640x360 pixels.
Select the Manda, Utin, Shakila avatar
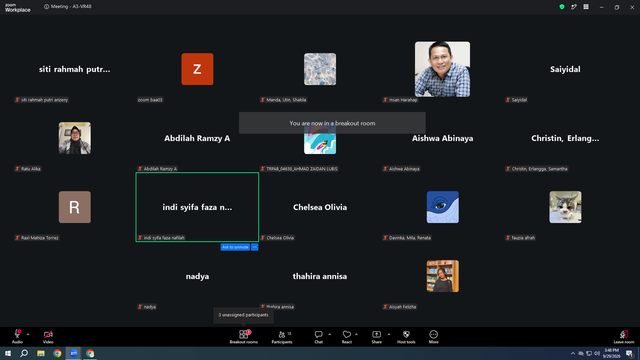pyautogui.click(x=320, y=69)
